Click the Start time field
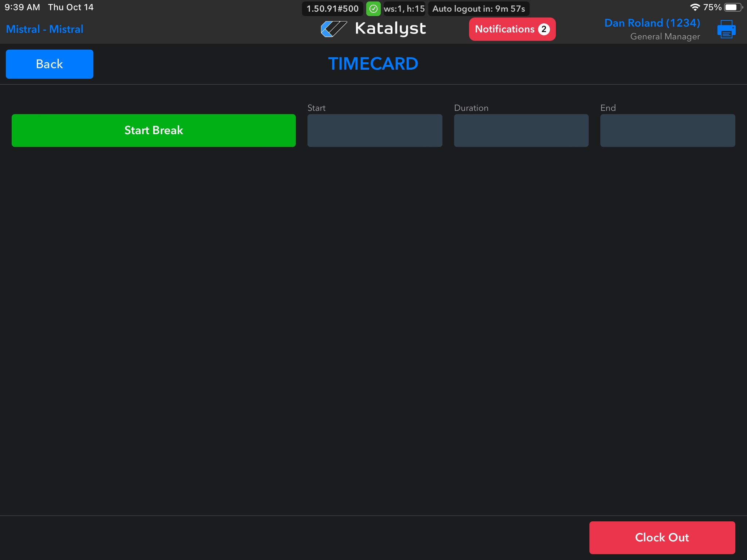747x560 pixels. tap(375, 131)
